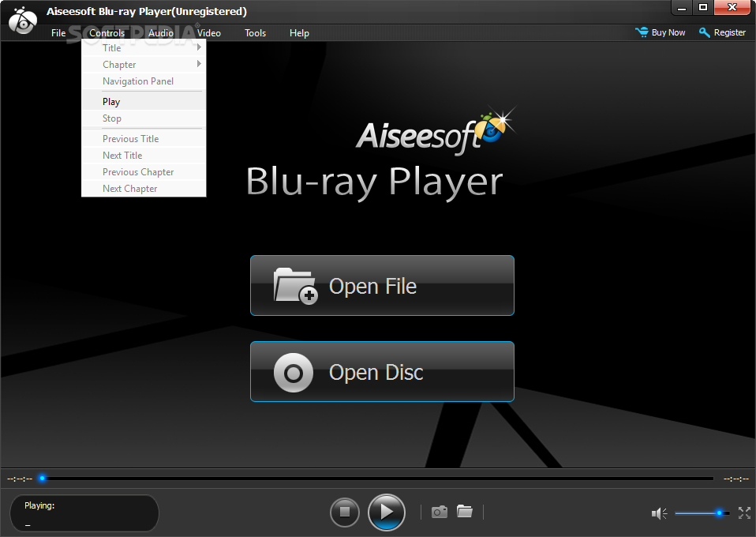Image resolution: width=756 pixels, height=537 pixels.
Task: Open the snapshot folder icon
Action: (x=464, y=511)
